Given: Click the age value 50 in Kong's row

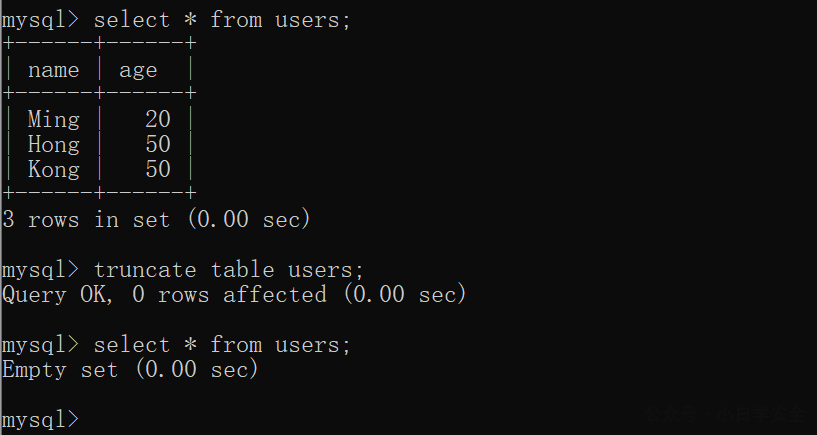Looking at the screenshot, I should [158, 169].
